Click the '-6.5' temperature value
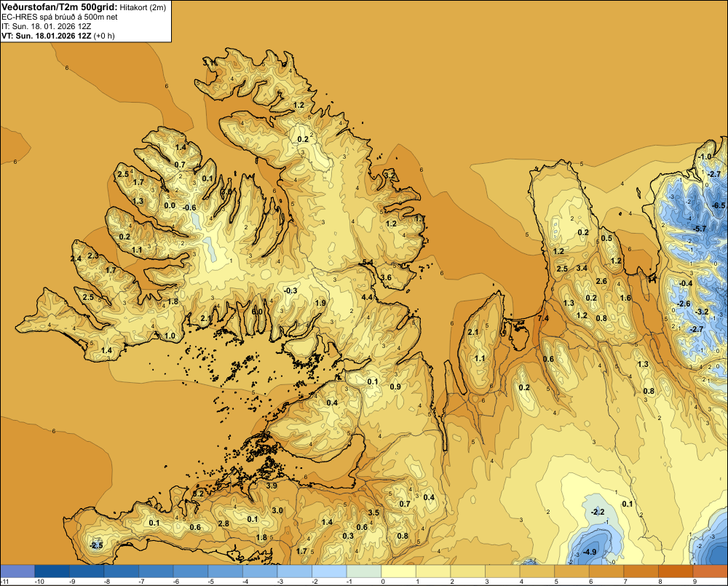This screenshot has height=586, width=728. pyautogui.click(x=719, y=205)
